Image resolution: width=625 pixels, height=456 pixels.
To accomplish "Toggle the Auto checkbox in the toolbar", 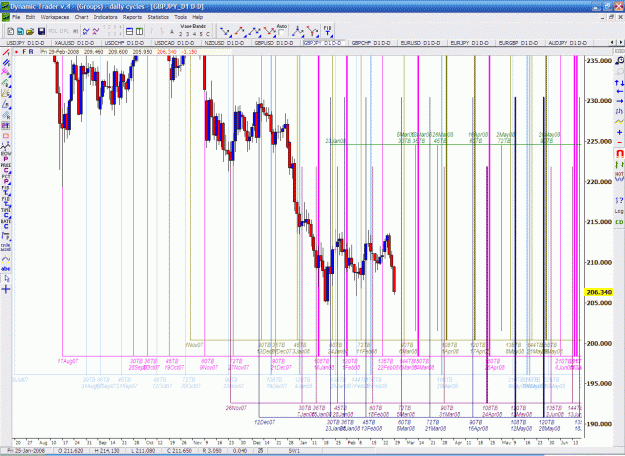I will pyautogui.click(x=281, y=33).
